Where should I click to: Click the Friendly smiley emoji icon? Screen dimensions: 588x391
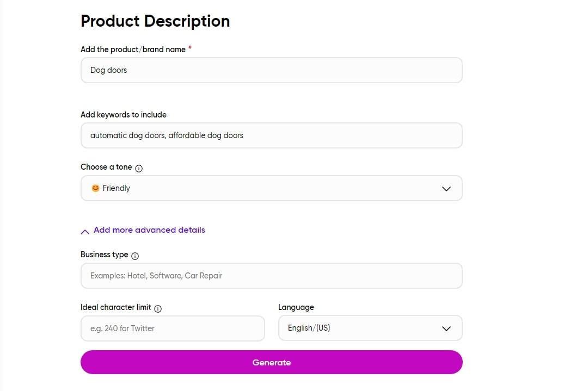(95, 188)
